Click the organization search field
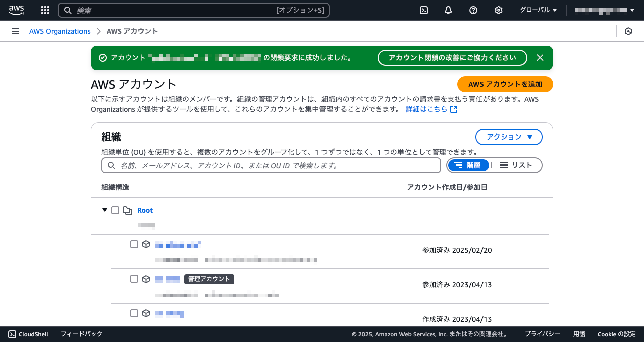The image size is (644, 342). [271, 165]
